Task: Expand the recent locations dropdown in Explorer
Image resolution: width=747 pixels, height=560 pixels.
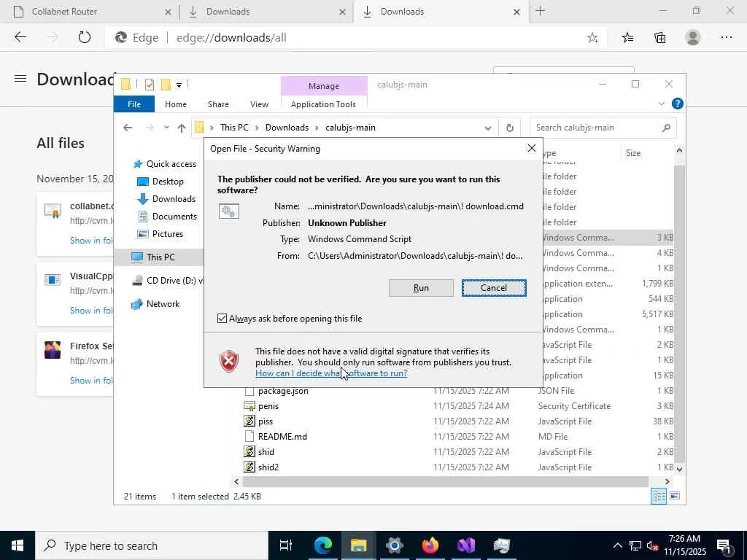Action: click(166, 128)
